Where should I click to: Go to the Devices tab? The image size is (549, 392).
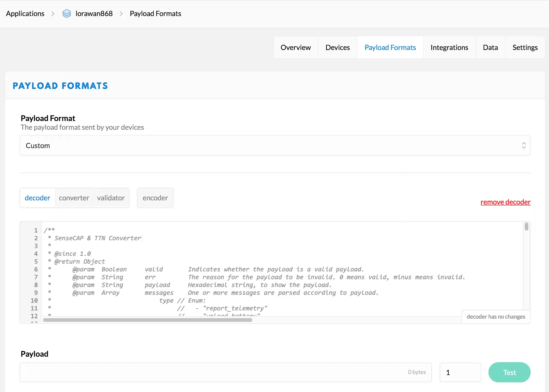pos(337,47)
